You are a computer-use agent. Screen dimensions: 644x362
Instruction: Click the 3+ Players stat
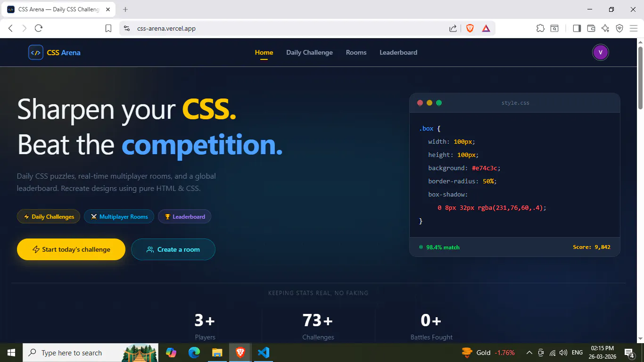point(205,326)
